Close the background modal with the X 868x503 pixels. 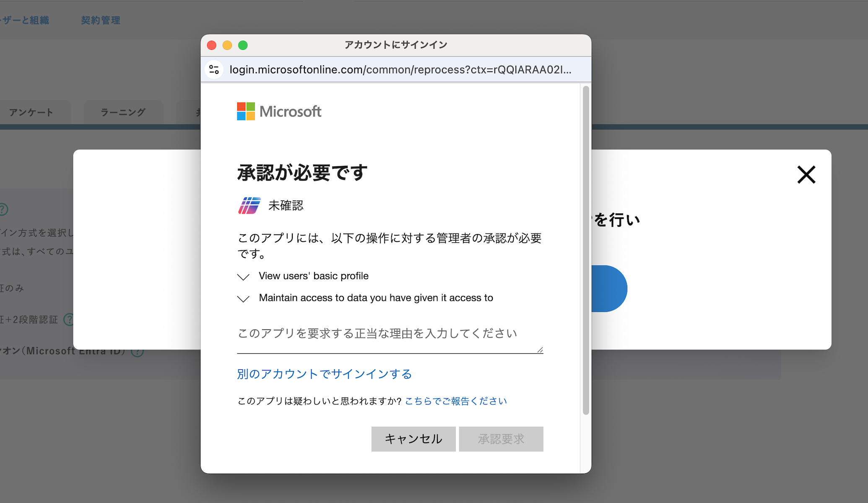[x=806, y=175]
